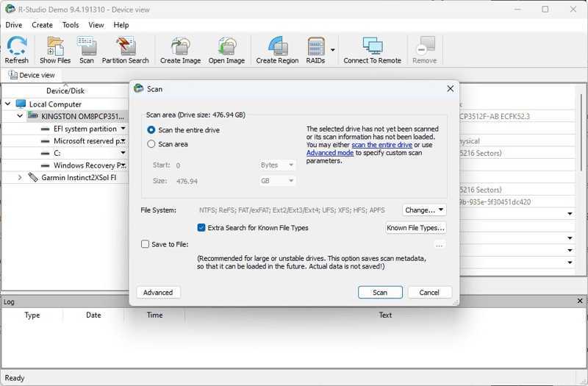Image resolution: width=588 pixels, height=386 pixels.
Task: Click the Scan dialog title icon
Action: pos(139,88)
